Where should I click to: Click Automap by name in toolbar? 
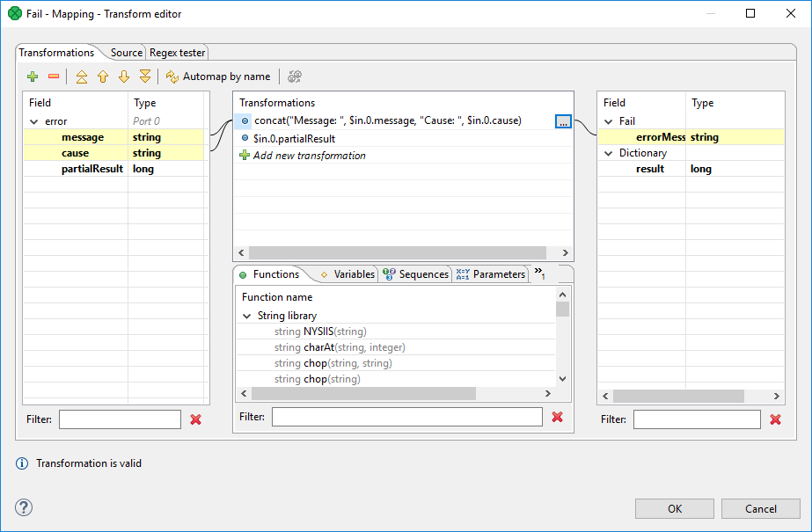tap(217, 77)
